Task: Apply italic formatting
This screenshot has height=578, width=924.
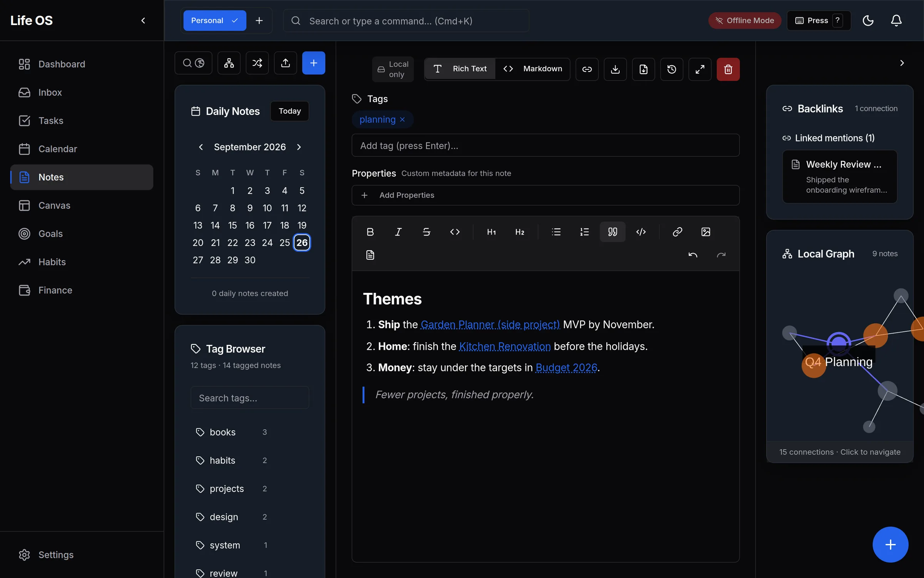Action: (398, 232)
